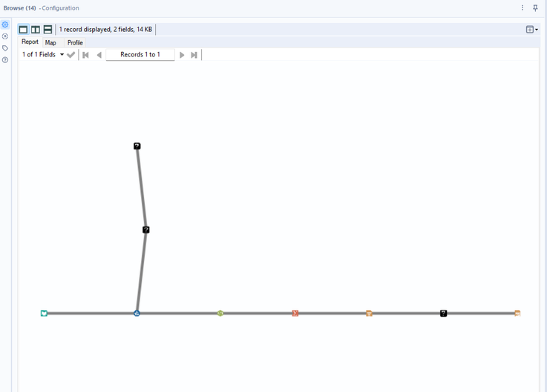Viewport: 547px width, 392px height.
Task: Go to first record page
Action: point(86,55)
